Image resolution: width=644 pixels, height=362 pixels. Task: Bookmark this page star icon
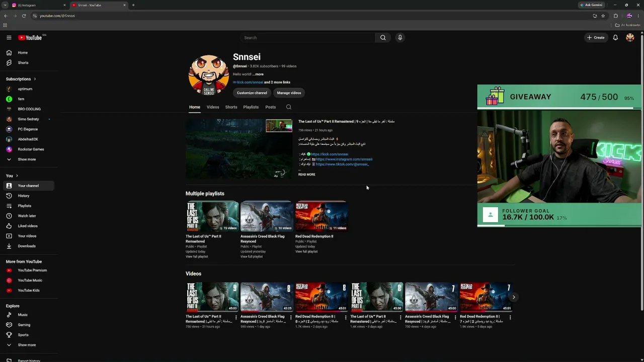(x=603, y=16)
